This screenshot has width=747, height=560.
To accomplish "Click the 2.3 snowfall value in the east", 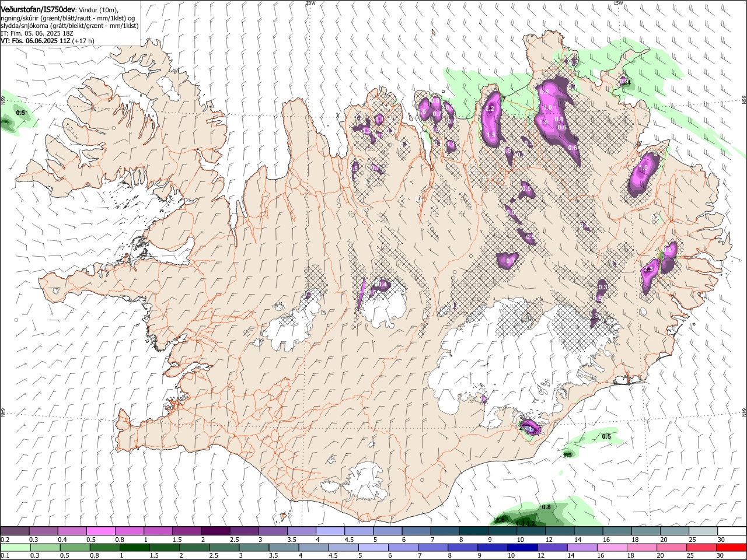I will (x=648, y=269).
